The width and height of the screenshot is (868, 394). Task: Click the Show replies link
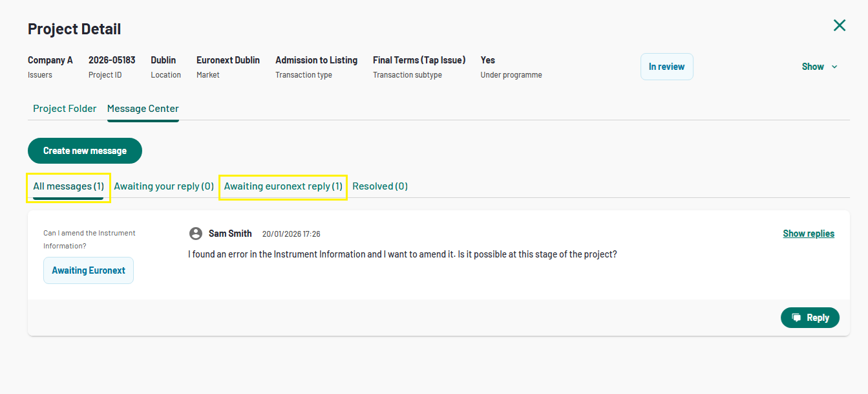point(809,234)
